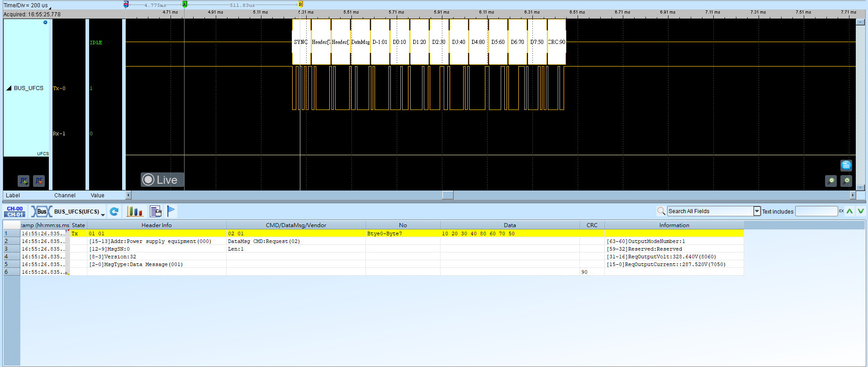The image size is (868, 367).
Task: Click the BUS_UFCS settings gear icon
Action: [45, 22]
